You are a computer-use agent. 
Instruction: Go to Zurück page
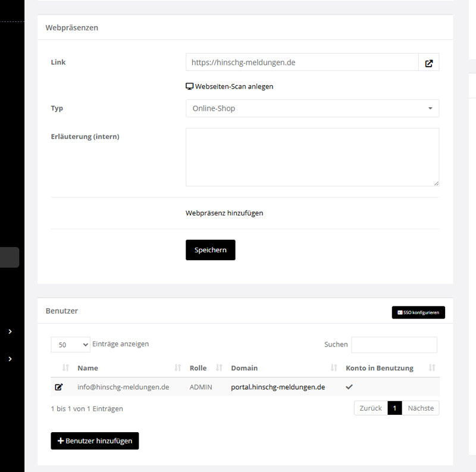pos(371,408)
